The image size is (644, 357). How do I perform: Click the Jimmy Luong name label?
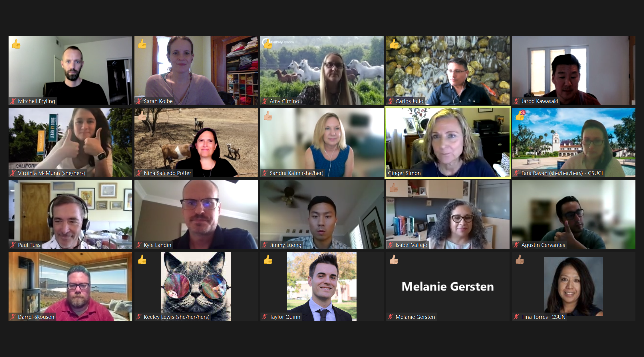(285, 245)
